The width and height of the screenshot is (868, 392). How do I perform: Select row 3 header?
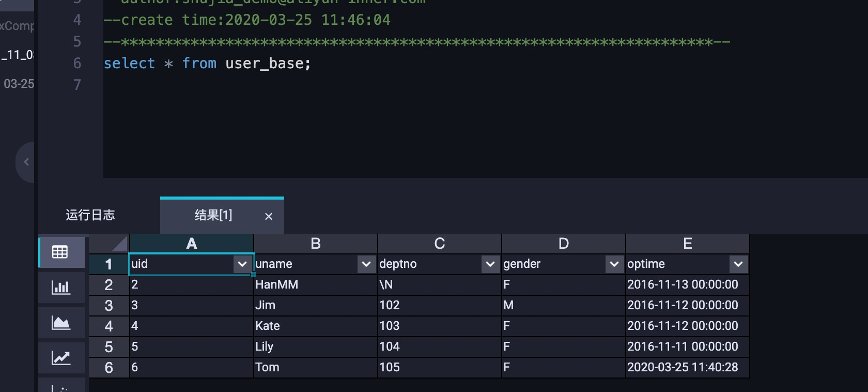coord(109,306)
